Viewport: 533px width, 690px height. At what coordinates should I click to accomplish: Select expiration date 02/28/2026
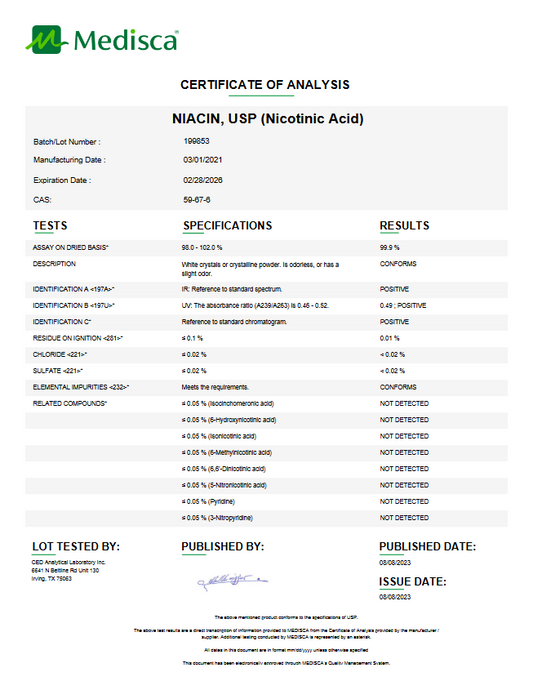tap(202, 180)
